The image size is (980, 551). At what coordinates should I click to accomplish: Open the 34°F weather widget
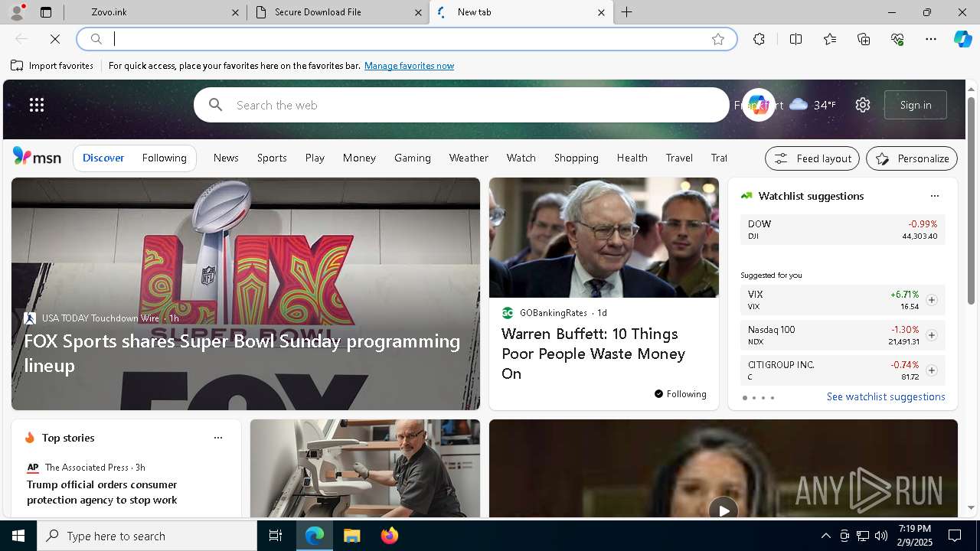(812, 105)
